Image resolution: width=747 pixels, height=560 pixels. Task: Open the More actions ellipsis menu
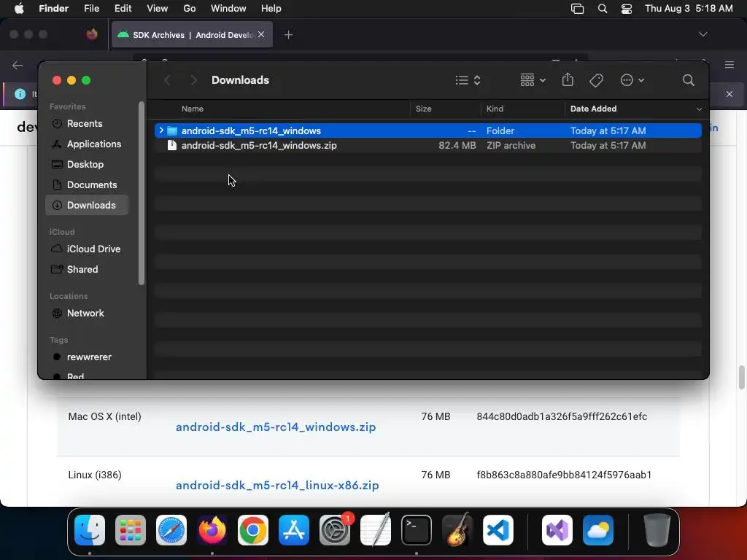632,80
